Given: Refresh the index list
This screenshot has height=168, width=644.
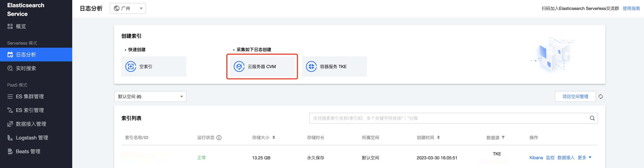Looking at the screenshot, I should pyautogui.click(x=601, y=96).
